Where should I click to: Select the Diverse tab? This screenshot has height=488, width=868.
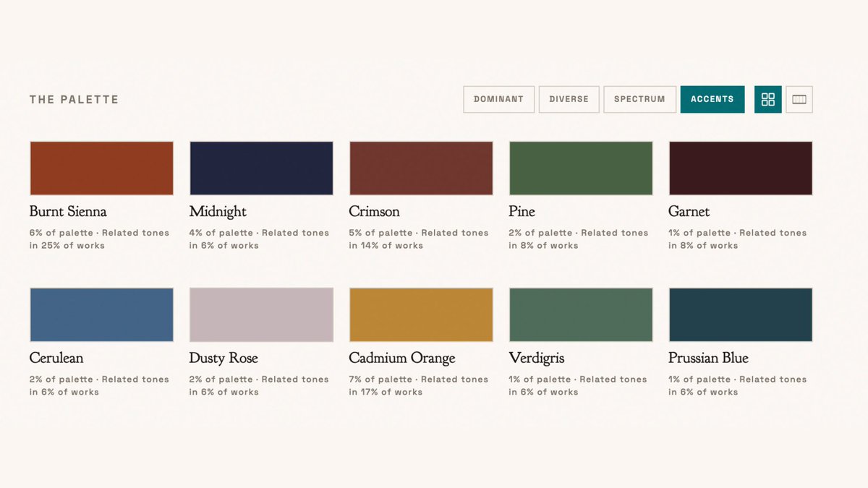tap(569, 99)
